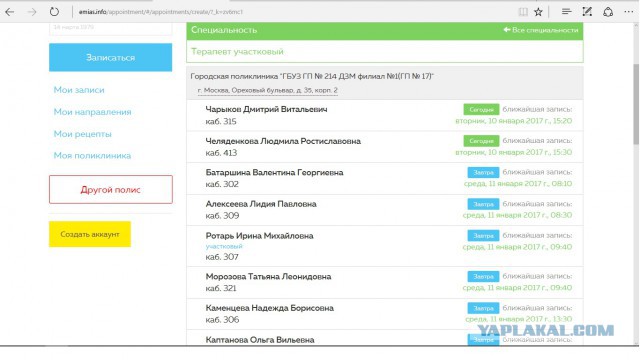Screen dimensions: 640x360
Task: Select doctor Каменцева Надежда Борисовна
Action: click(x=269, y=308)
